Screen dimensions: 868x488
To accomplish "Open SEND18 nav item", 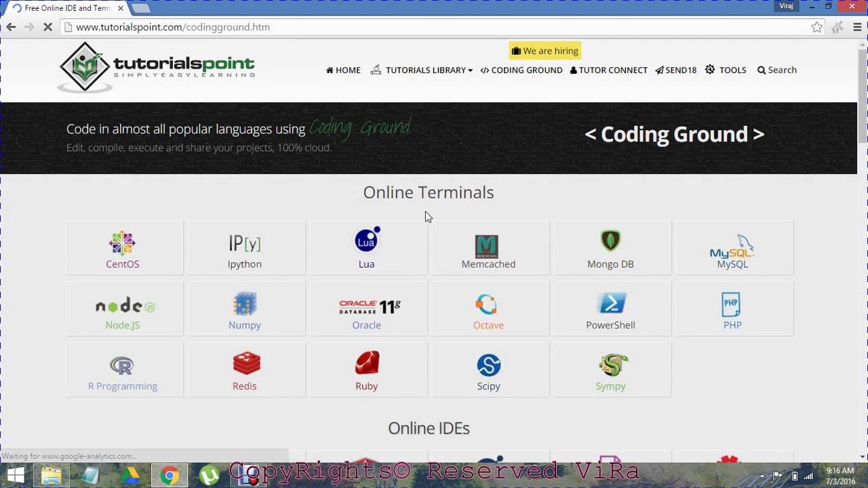I will [675, 70].
